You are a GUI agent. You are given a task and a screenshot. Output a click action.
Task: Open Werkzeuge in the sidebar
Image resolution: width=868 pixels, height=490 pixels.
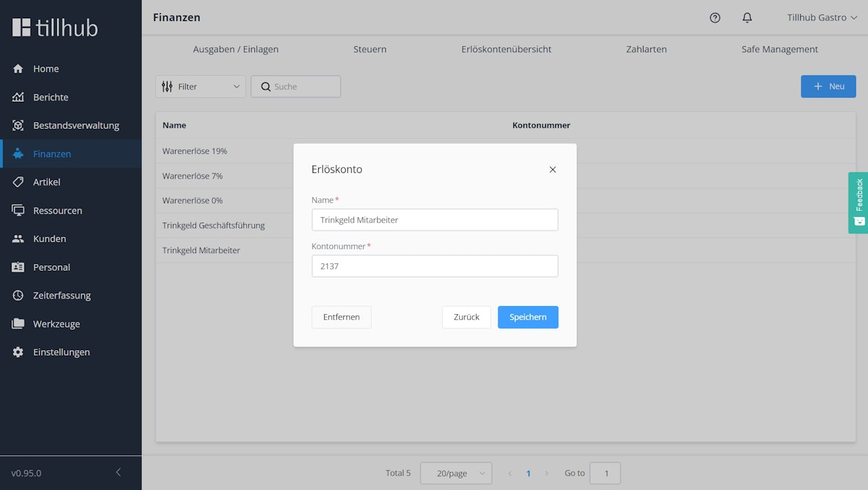coord(71,324)
